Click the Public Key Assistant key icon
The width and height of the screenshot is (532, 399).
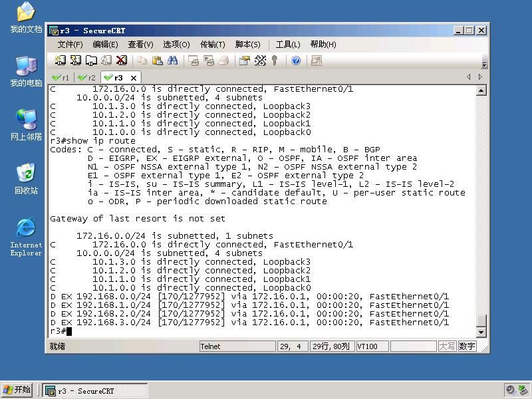[275, 61]
